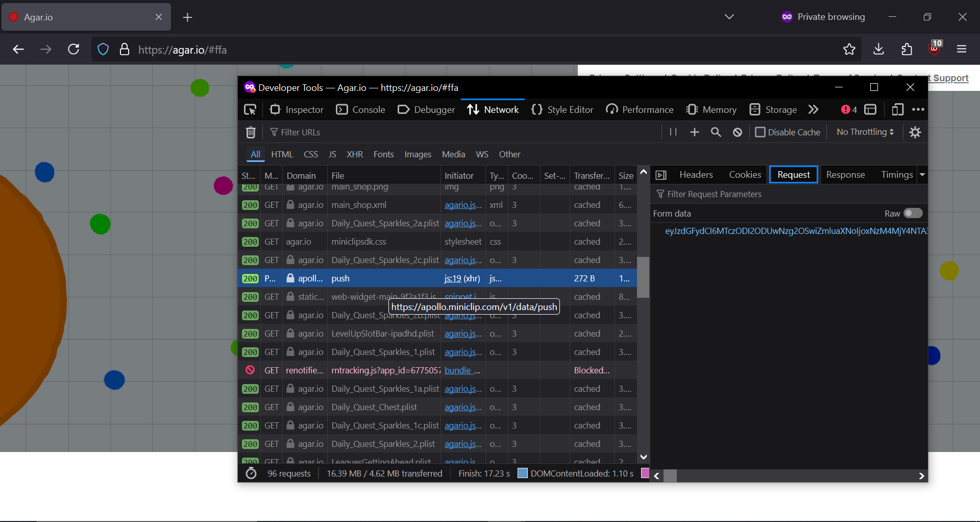Toggle responsive design mode icon
This screenshot has width=980, height=522.
[897, 110]
